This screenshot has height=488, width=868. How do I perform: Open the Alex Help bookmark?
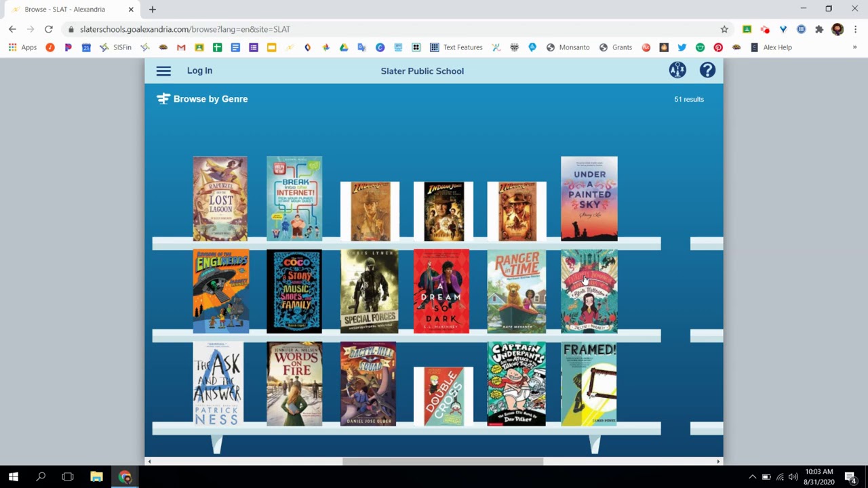coord(771,47)
